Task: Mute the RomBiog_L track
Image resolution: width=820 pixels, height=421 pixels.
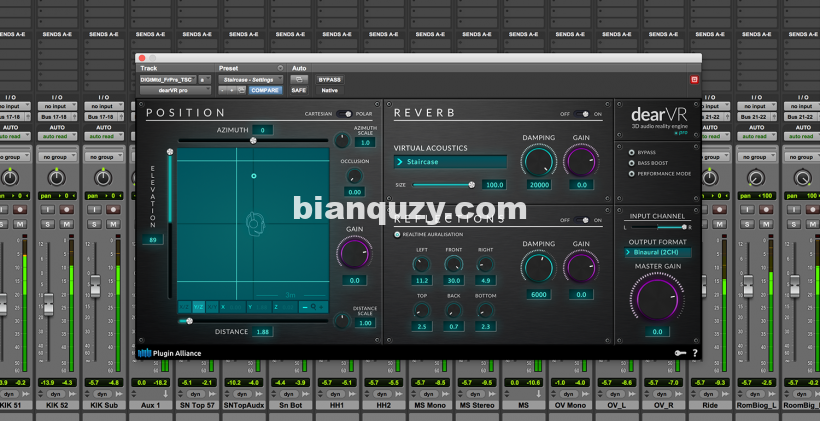Action: [765, 224]
